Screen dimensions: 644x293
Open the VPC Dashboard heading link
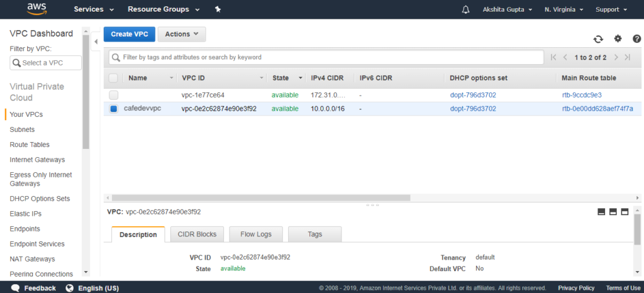click(x=41, y=34)
